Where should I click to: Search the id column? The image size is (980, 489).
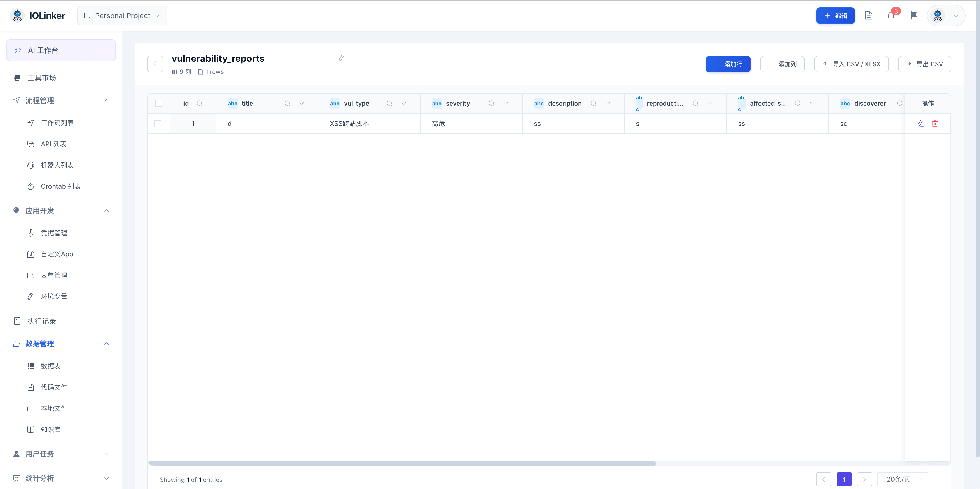(x=199, y=103)
